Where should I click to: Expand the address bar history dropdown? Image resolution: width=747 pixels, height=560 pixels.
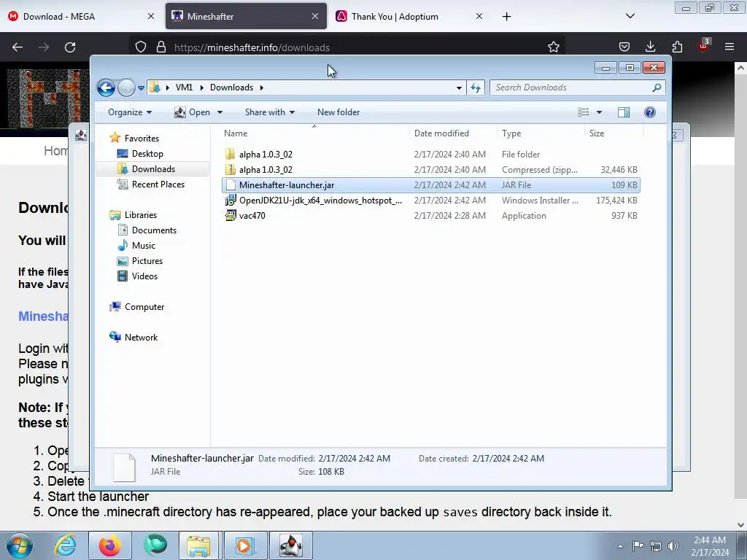[459, 87]
